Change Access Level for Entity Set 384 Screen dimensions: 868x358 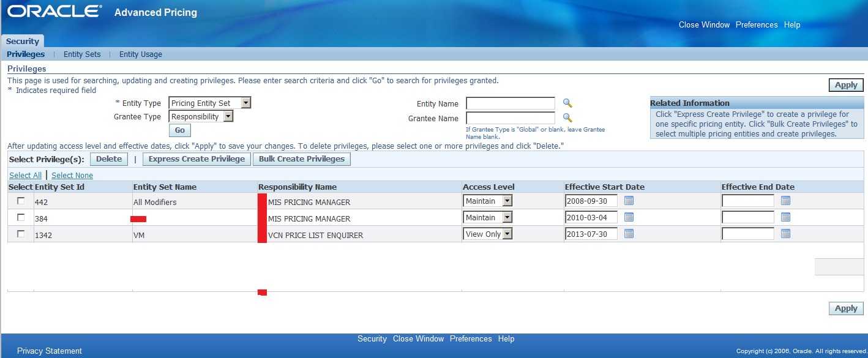pyautogui.click(x=488, y=217)
